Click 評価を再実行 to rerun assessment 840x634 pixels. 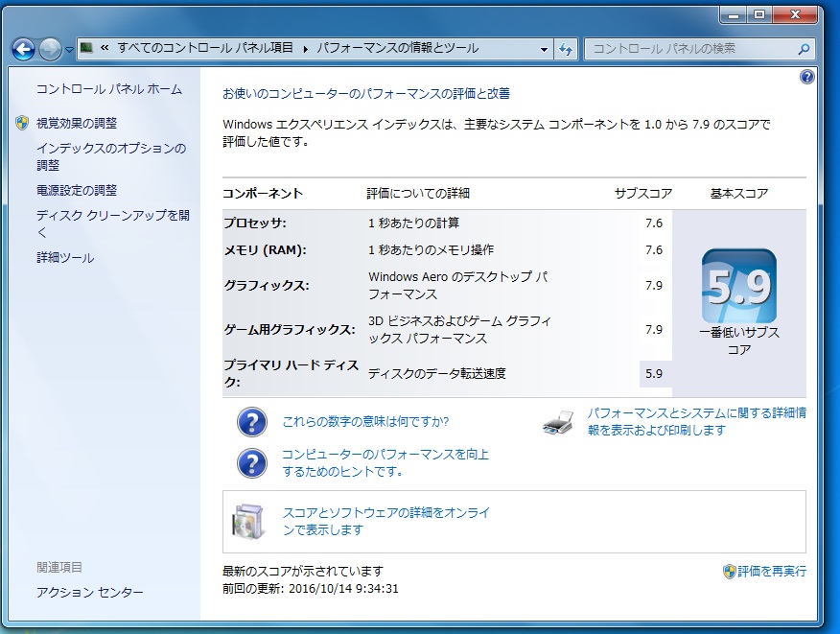[x=771, y=571]
